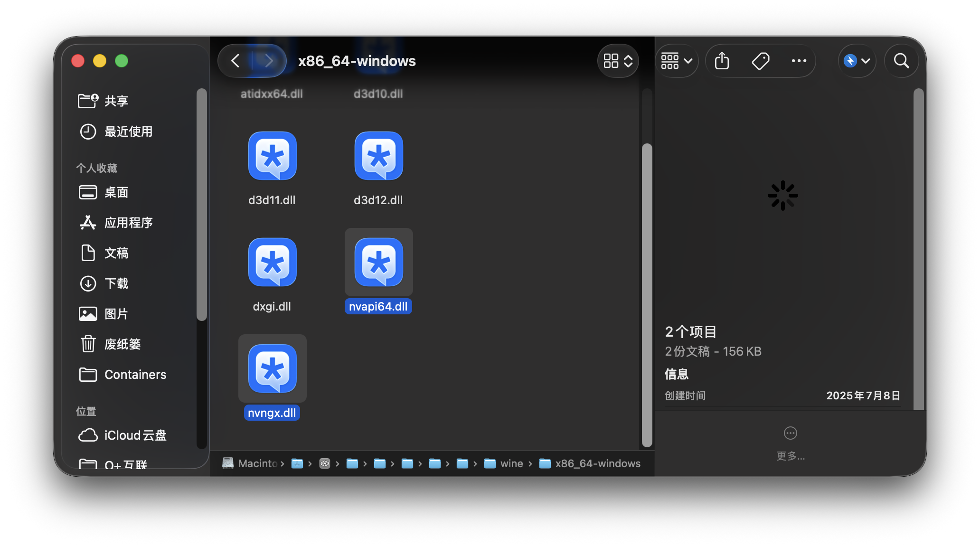This screenshot has width=980, height=547.
Task: Select the dxgi.dll file icon
Action: tap(272, 262)
